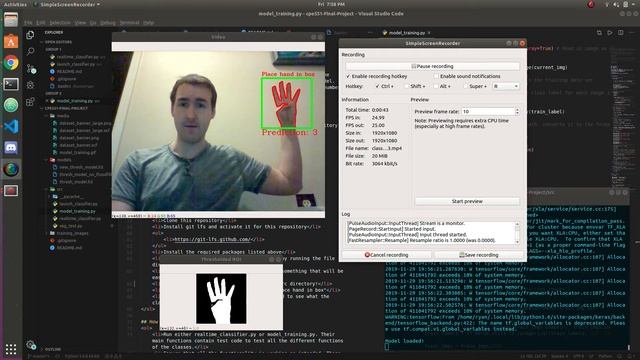Viewport: 640px width, 360px height.
Task: Click the Thresholded ROI image window
Action: pos(221,298)
